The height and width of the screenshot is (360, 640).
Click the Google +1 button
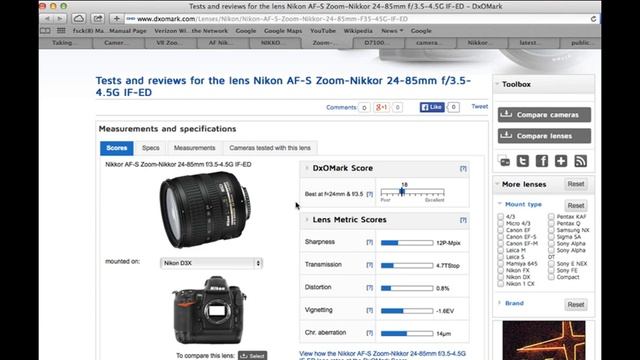382,107
